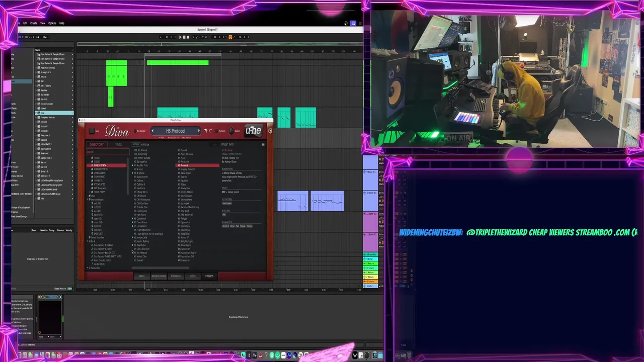Stop playback with Ableton's stop button
The image size is (644, 362).
click(x=184, y=37)
